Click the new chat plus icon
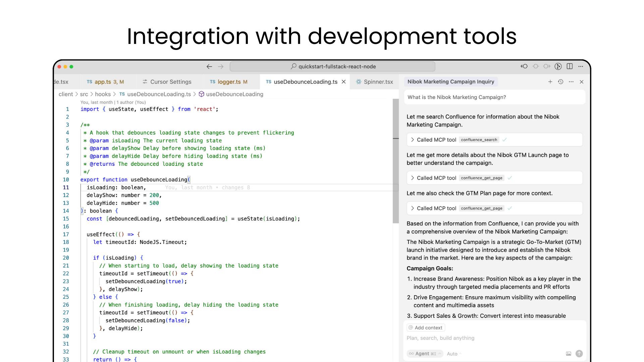Viewport: 644px width, 362px height. click(x=550, y=82)
